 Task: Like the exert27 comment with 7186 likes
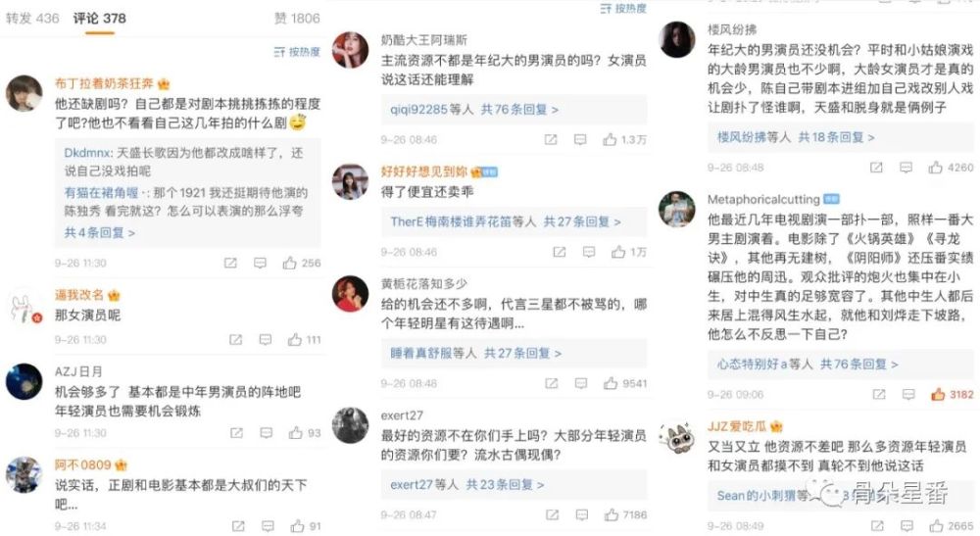tap(612, 514)
